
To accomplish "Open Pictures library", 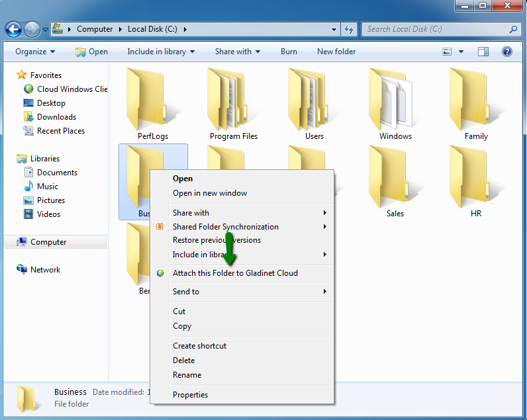I will click(x=44, y=200).
